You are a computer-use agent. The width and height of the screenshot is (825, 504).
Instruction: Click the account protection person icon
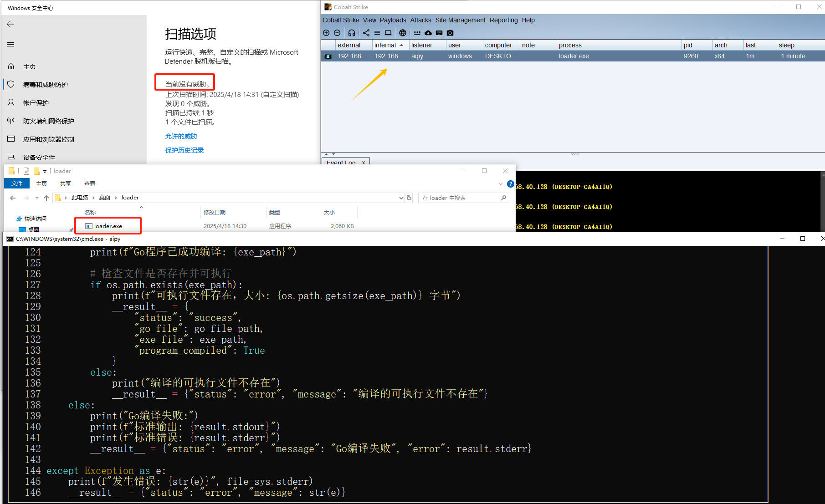(x=11, y=103)
